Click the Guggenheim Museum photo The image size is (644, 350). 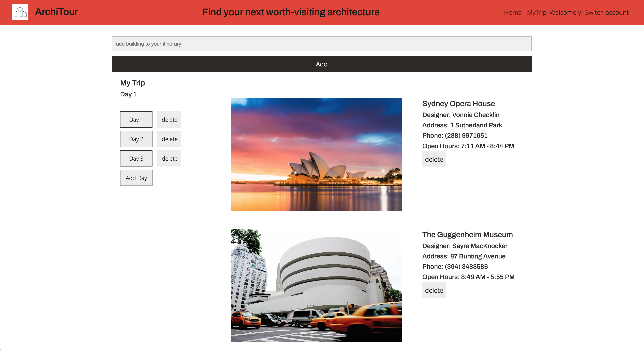[x=317, y=285]
